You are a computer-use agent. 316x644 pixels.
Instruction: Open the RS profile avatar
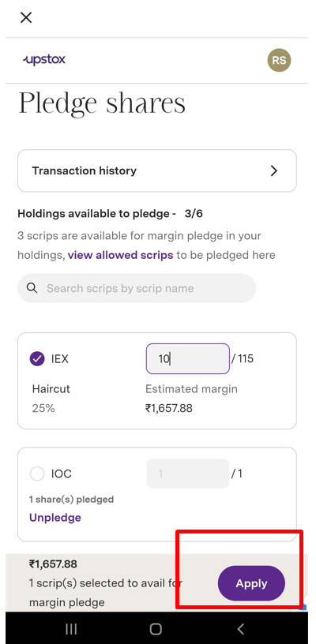coord(279,60)
